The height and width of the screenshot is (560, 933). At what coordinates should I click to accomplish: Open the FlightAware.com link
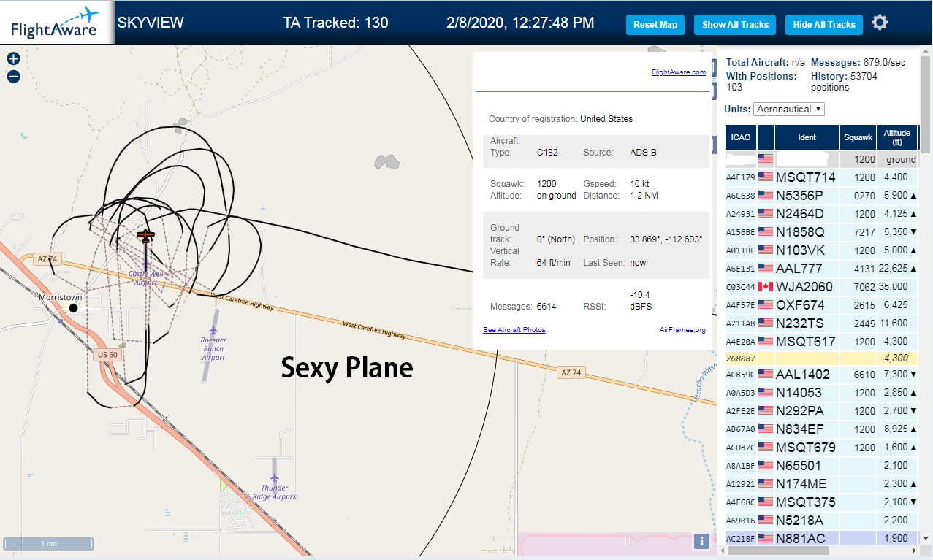coord(679,72)
